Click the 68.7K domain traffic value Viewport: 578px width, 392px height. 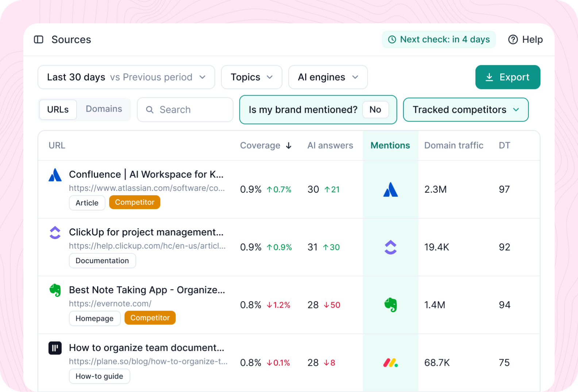pyautogui.click(x=437, y=362)
